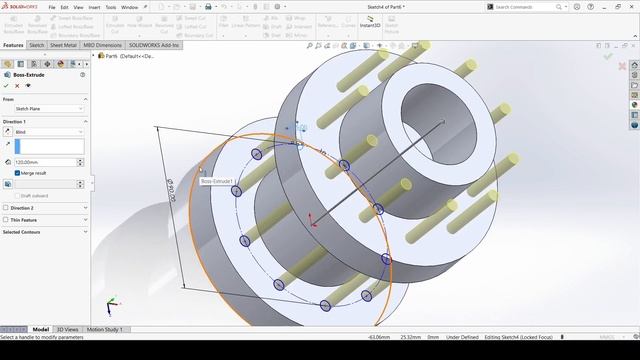Open detailed preview eye icon under Boss-Extrude

coord(28,86)
